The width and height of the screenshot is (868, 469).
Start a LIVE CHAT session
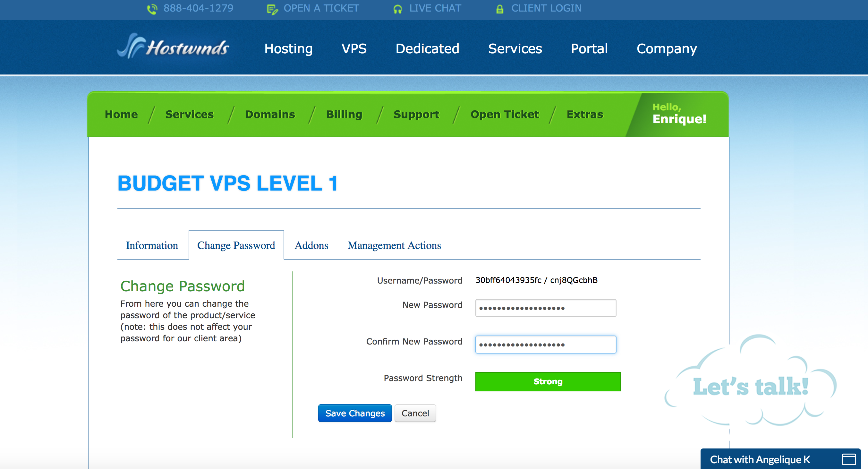pos(435,8)
